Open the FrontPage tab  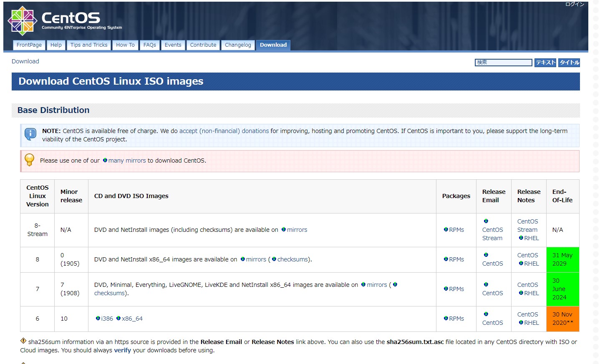click(29, 45)
